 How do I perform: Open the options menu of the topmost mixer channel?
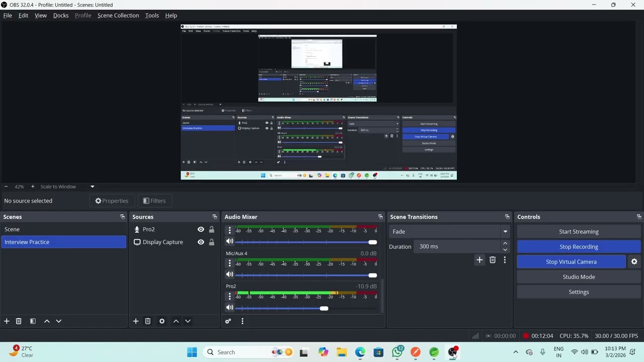[230, 230]
